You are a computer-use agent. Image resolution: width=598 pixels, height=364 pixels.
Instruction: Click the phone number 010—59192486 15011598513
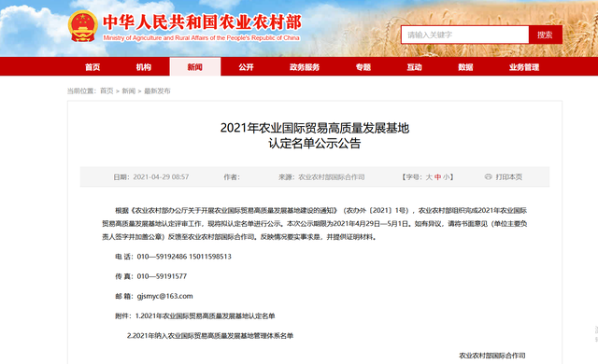tap(184, 257)
